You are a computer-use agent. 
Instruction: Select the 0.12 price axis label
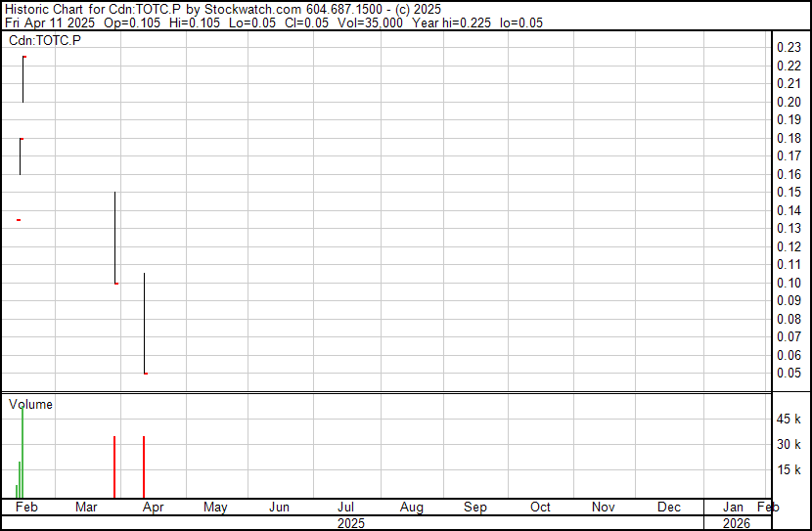[789, 246]
